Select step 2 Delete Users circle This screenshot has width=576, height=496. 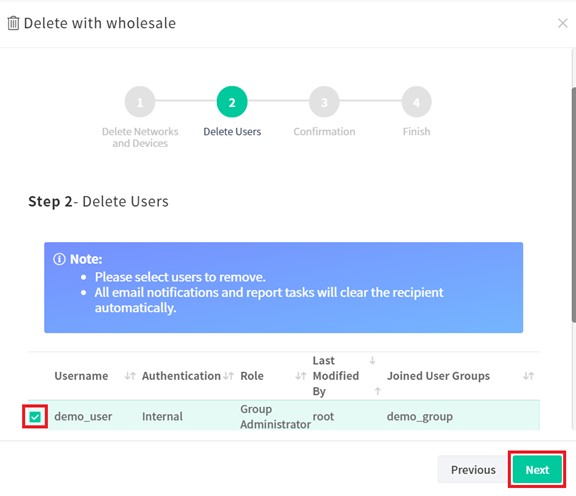(x=232, y=102)
